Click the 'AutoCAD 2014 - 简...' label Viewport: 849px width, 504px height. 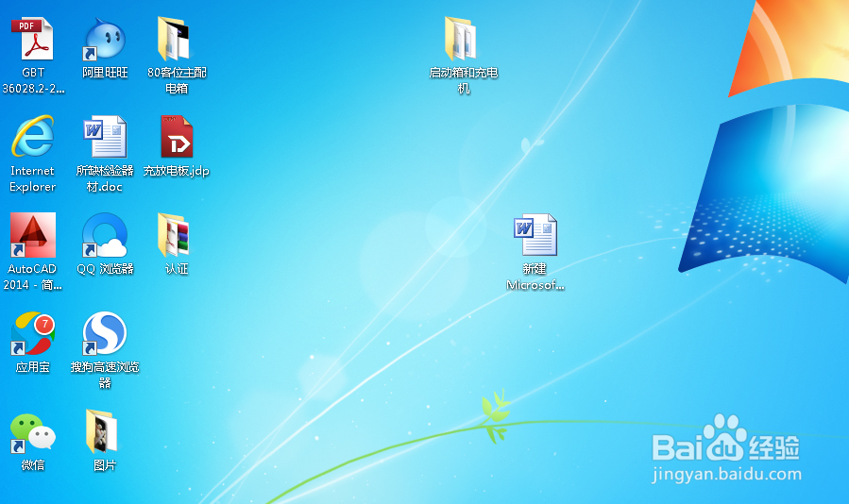32,277
